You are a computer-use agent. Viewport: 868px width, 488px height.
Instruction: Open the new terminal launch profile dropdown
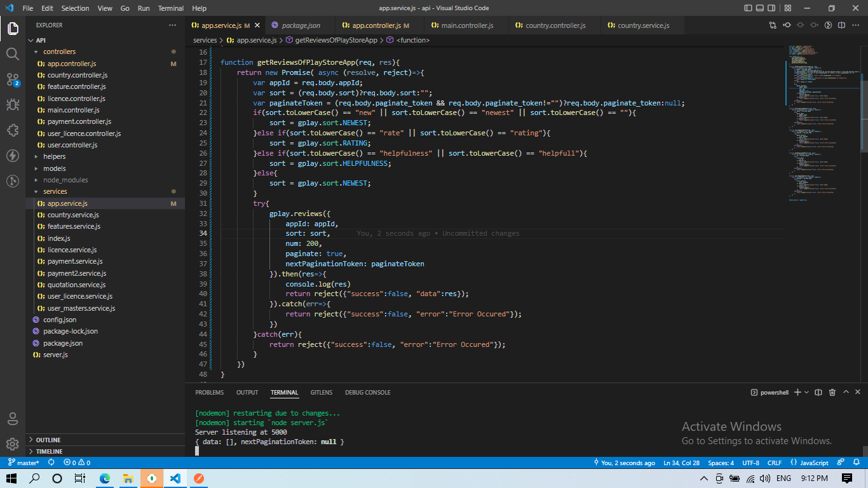[808, 393]
